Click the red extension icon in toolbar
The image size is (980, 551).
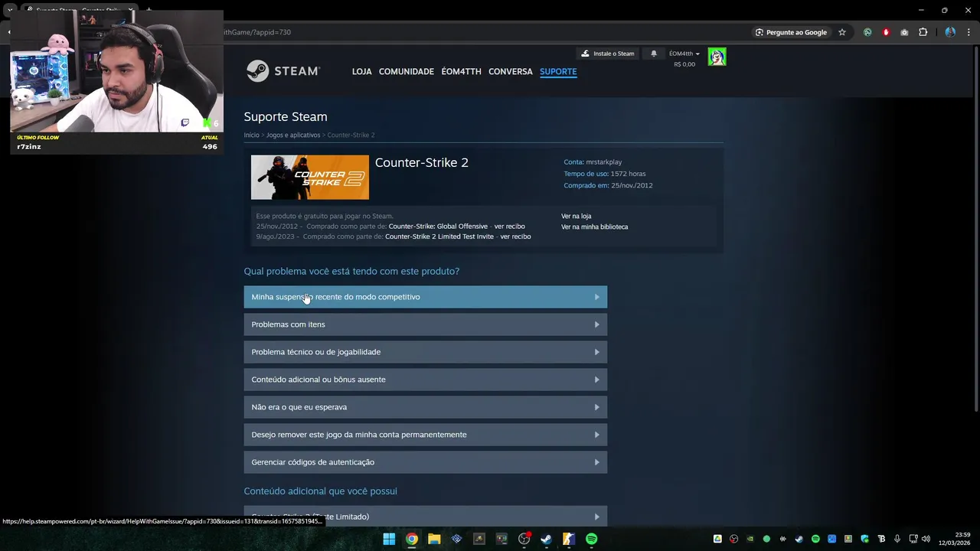click(x=886, y=32)
